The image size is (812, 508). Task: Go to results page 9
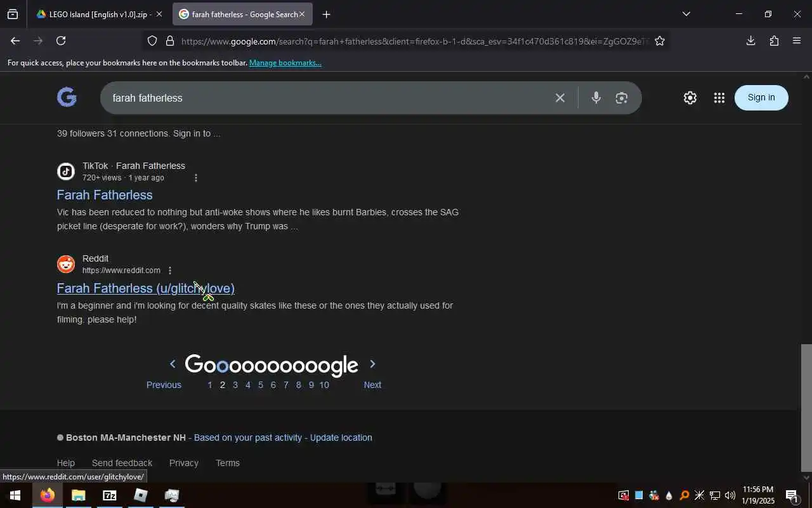[x=311, y=385]
